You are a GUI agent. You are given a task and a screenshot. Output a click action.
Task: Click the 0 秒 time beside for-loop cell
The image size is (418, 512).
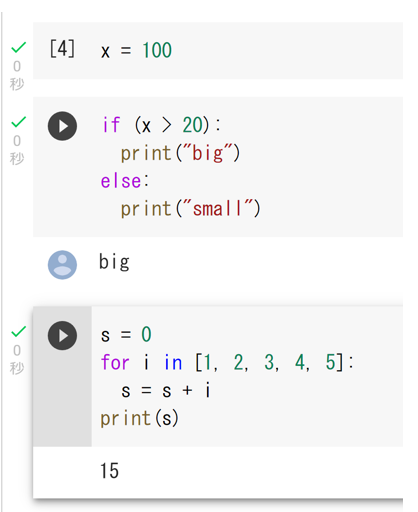[17, 359]
